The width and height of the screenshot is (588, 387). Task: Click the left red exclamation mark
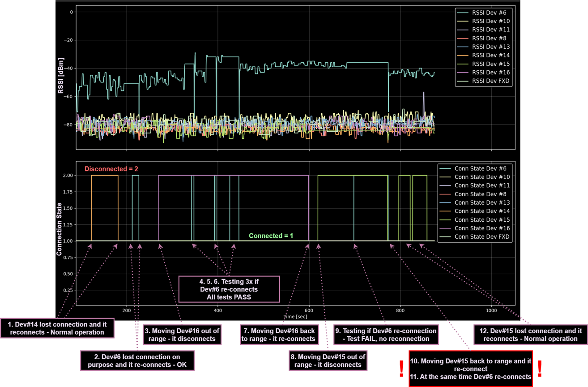[401, 368]
